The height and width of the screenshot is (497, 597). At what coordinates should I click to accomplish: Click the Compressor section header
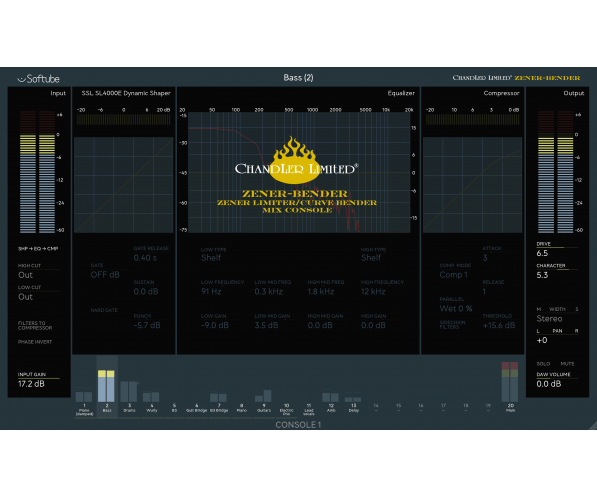tap(501, 93)
